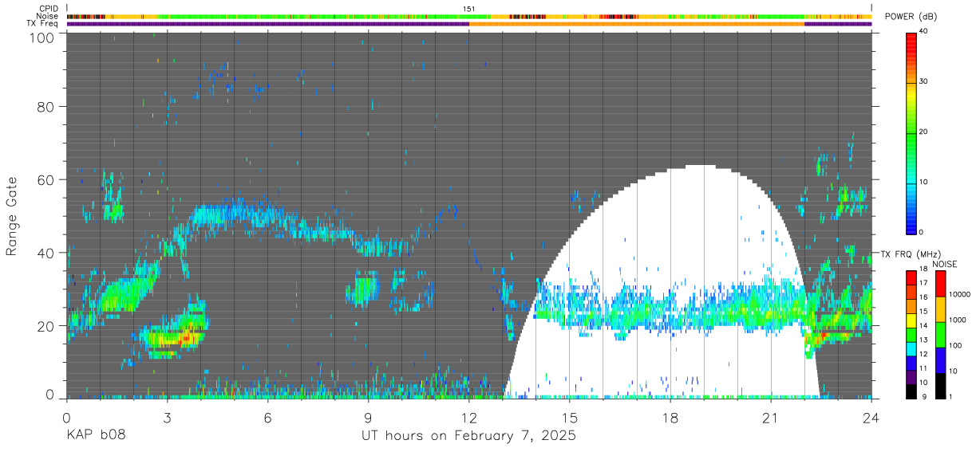Click TX frequency legend value 9
Screen dimensions: 980x452
923,396
